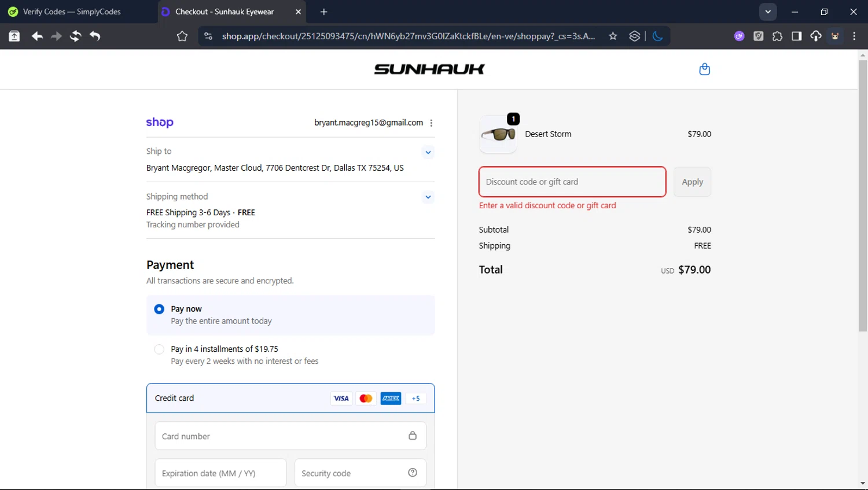Screen dimensions: 868x490
Task: Open security code help question icon
Action: click(413, 473)
